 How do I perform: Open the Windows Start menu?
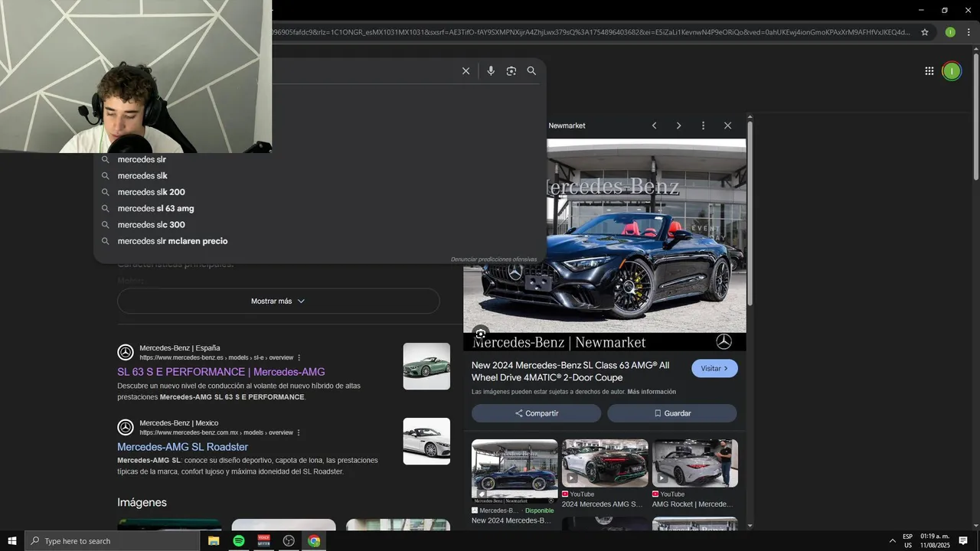pyautogui.click(x=12, y=541)
